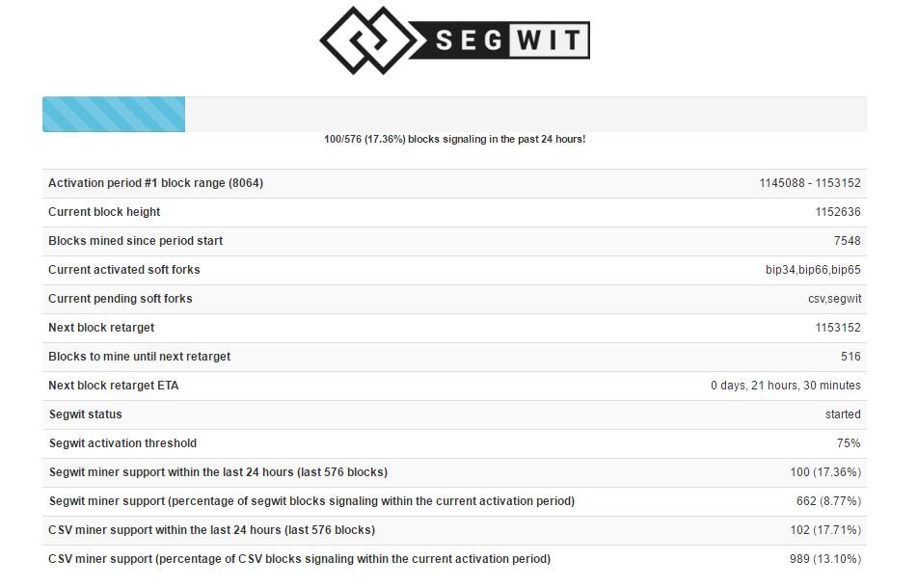Select Segwit miner support last 24 hours row
The image size is (918, 588).
point(454,472)
